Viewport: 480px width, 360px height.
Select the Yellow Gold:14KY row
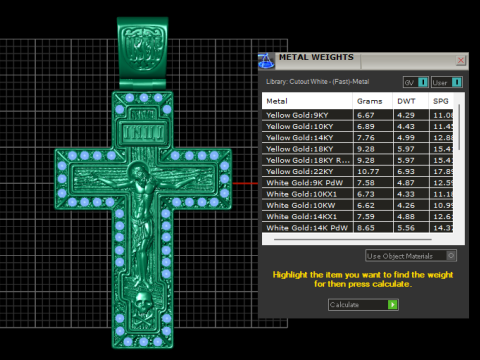point(357,138)
